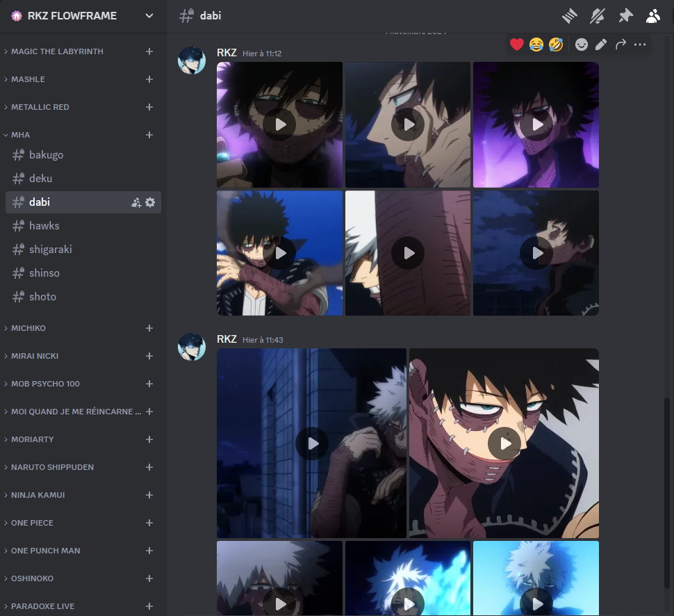Screen dimensions: 674x616
Task: Toggle channel notification bell icon
Action: 598,17
